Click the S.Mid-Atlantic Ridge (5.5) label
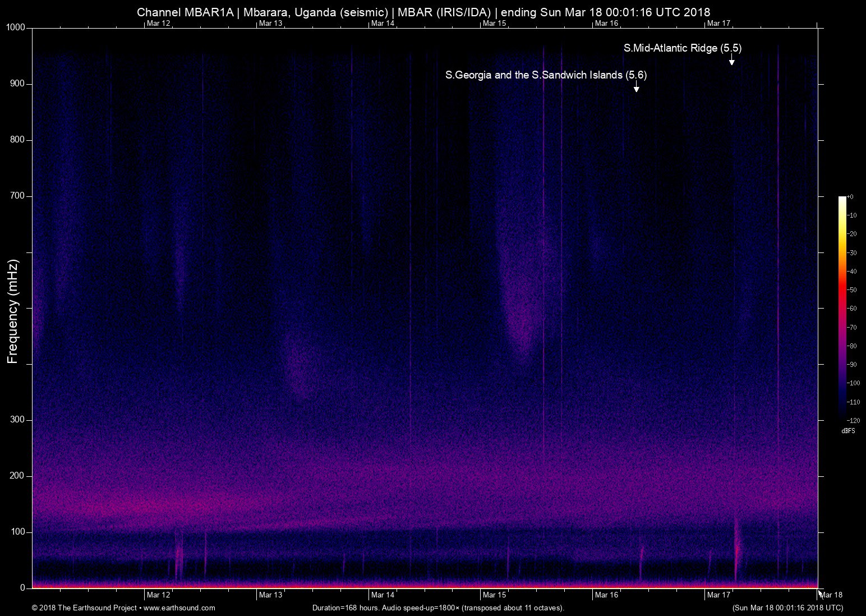This screenshot has height=616, width=866. coord(682,48)
